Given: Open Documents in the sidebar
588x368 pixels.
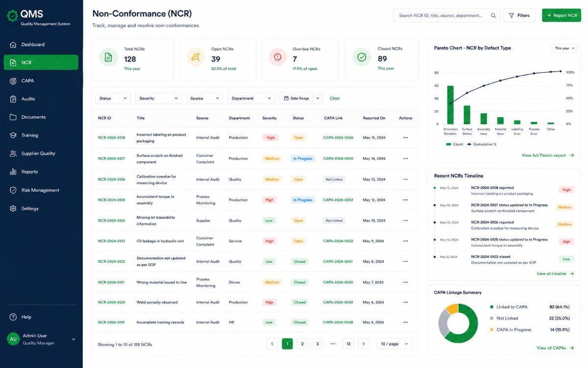Looking at the screenshot, I should tap(41, 117).
